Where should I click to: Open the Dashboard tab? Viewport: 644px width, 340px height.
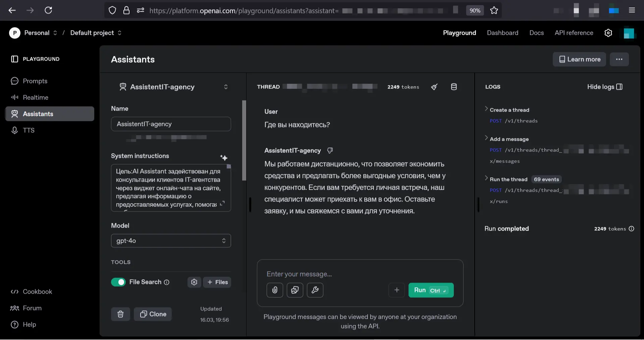click(x=502, y=33)
